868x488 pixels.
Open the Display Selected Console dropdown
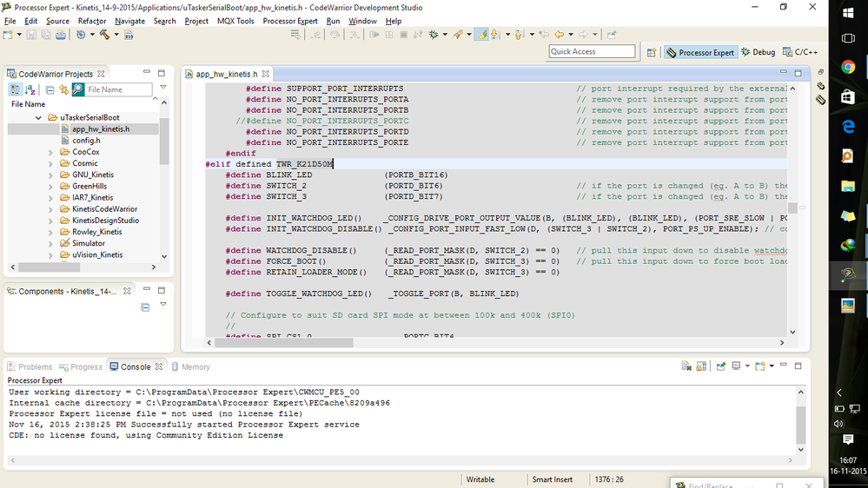click(747, 366)
